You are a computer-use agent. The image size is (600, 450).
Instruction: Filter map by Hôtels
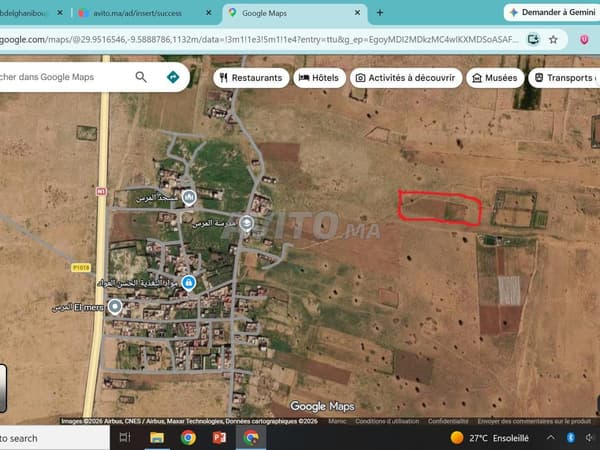click(319, 78)
